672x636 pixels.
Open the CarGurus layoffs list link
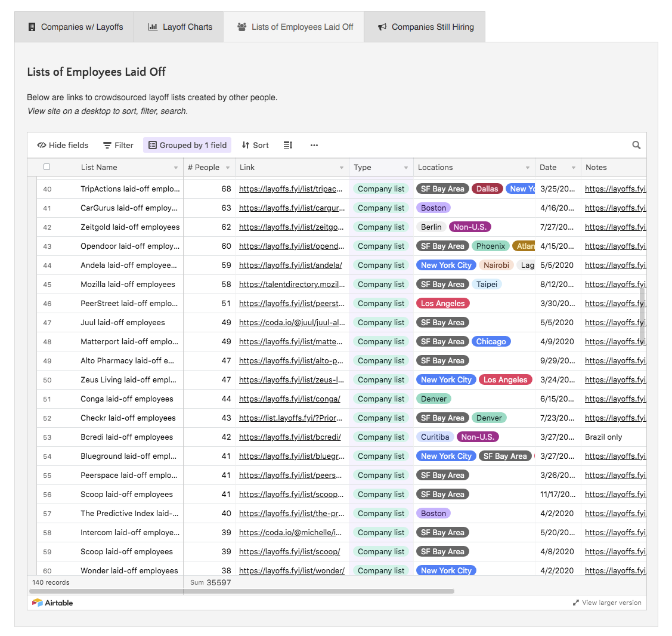point(292,208)
